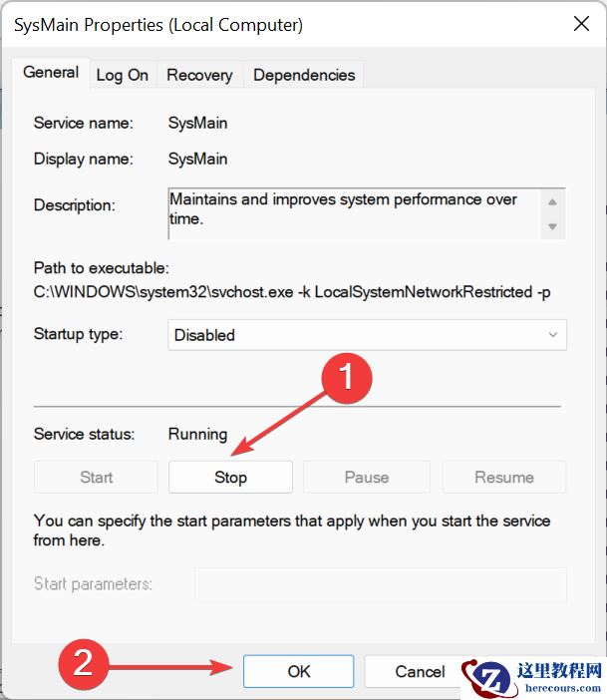The width and height of the screenshot is (607, 700).
Task: Expand the Startup type dropdown
Action: pyautogui.click(x=367, y=335)
